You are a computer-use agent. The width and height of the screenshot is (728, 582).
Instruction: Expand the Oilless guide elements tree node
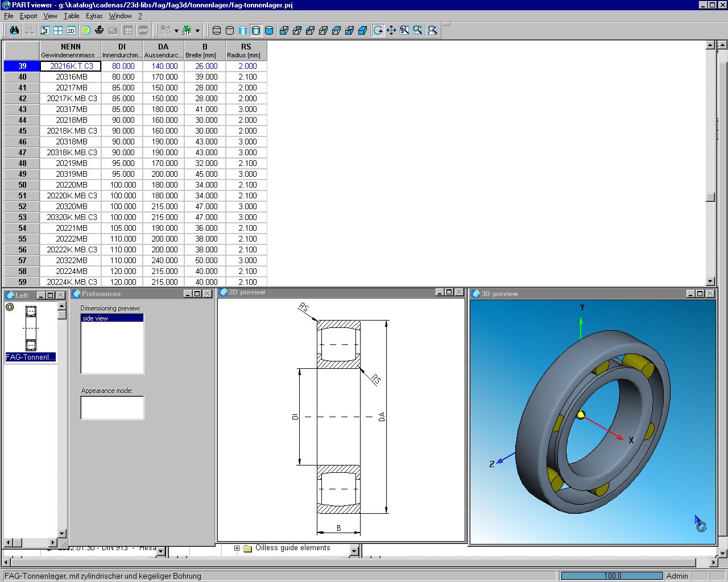(237, 548)
